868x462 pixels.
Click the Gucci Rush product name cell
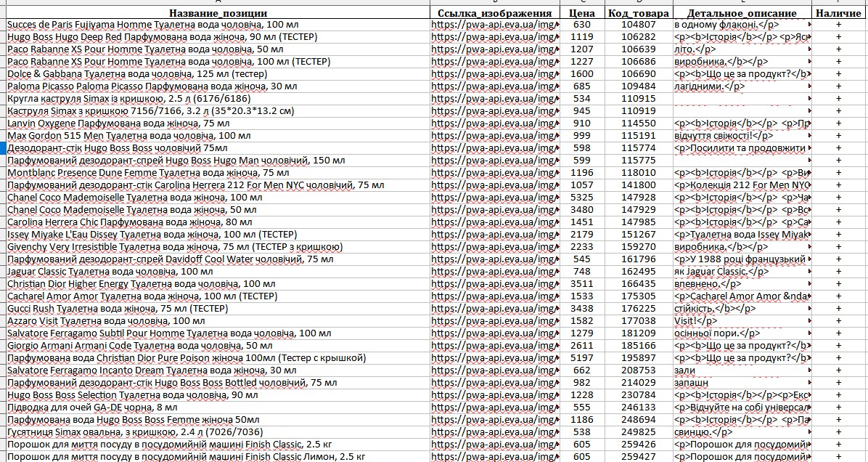(218, 309)
